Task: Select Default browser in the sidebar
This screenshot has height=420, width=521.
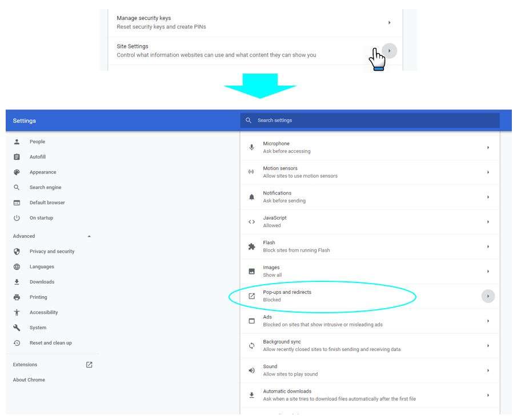Action: (x=47, y=202)
